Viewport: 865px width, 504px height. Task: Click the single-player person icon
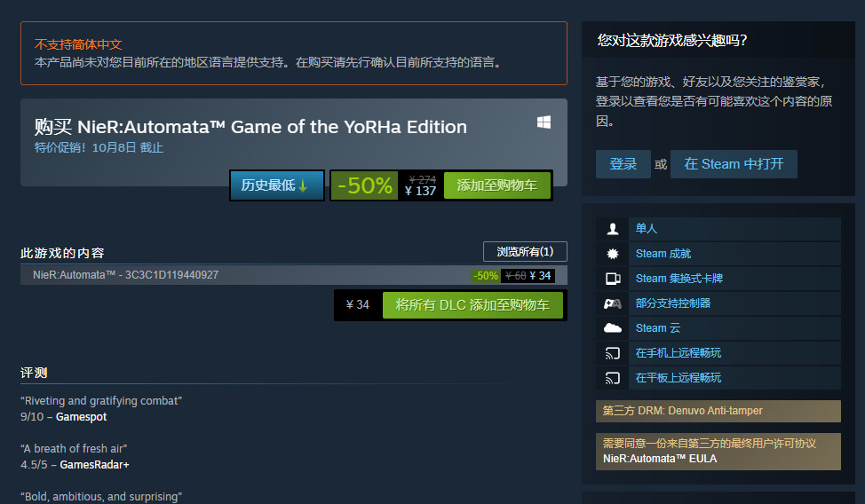point(613,229)
